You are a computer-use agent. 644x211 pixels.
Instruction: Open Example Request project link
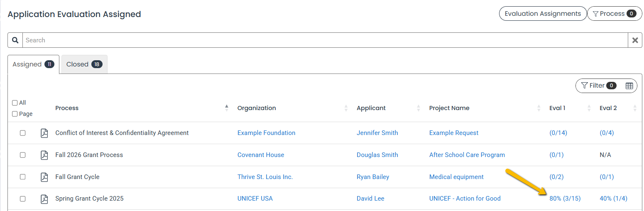pyautogui.click(x=454, y=133)
